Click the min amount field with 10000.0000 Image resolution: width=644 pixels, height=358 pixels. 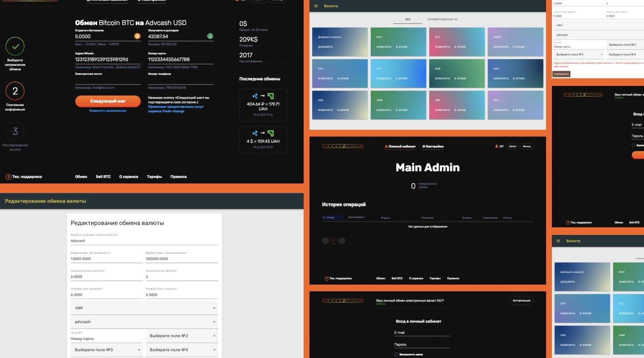pos(107,259)
